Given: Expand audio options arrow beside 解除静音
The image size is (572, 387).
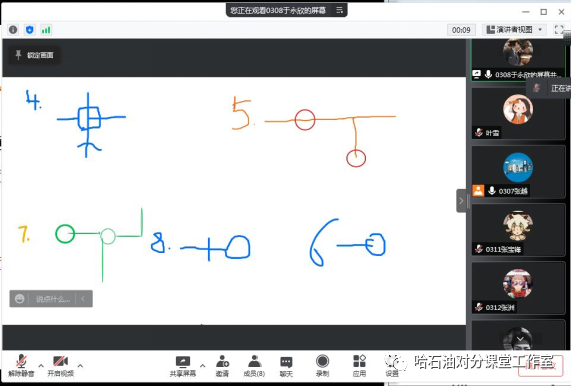Looking at the screenshot, I should [41, 365].
